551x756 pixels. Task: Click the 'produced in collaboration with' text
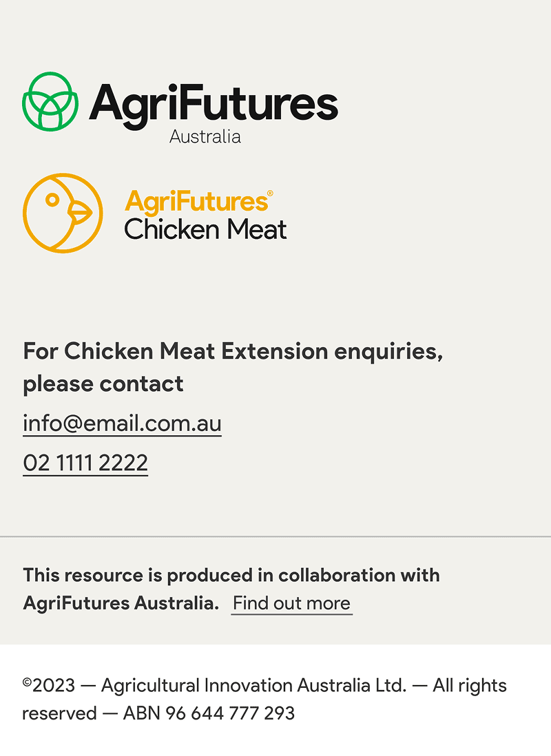click(303, 575)
